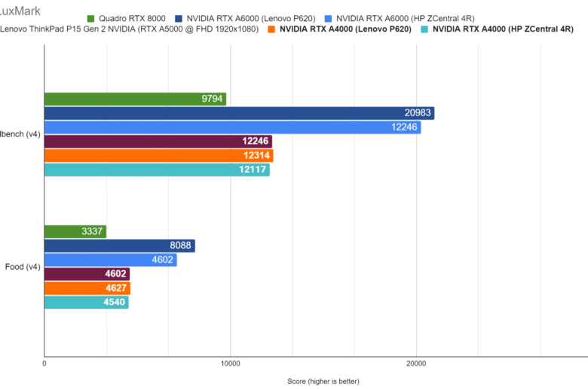
Task: Click the light blue bar labeled 4602
Action: tap(110, 259)
